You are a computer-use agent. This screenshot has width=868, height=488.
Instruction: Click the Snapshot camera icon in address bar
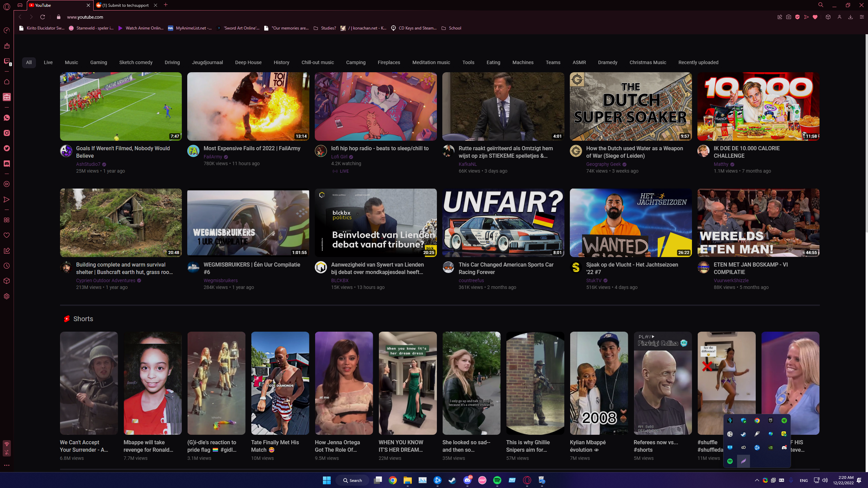[789, 17]
